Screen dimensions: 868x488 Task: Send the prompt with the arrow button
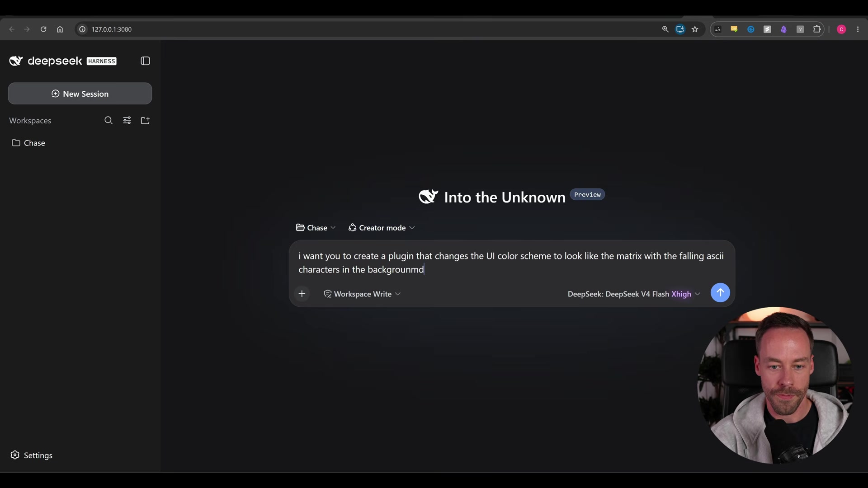tap(720, 292)
